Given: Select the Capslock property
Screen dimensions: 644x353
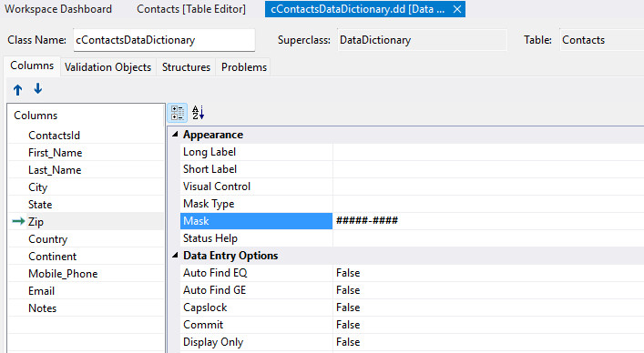Looking at the screenshot, I should [256, 308].
